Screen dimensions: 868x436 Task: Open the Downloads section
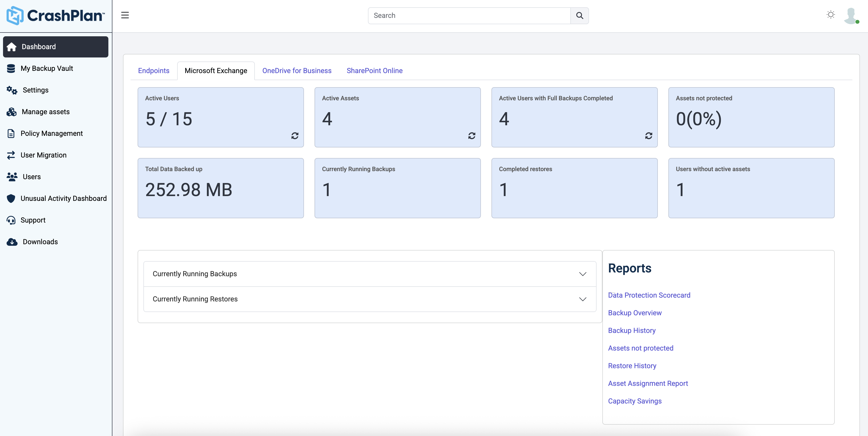(40, 242)
